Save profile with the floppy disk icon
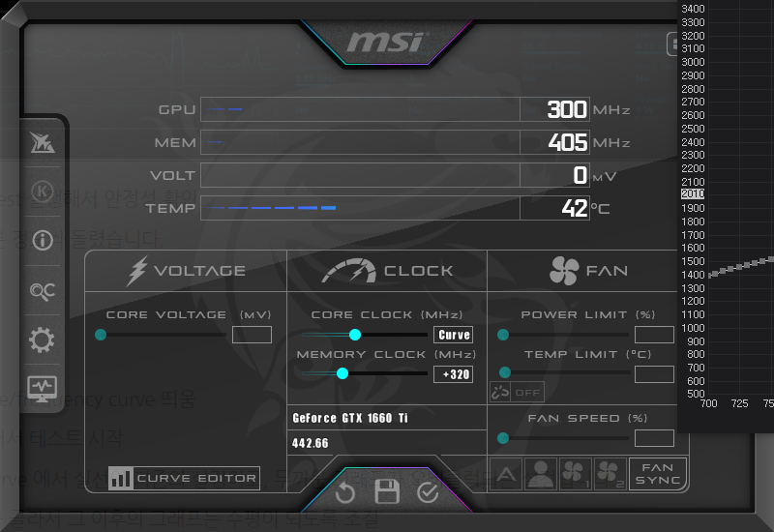The height and width of the screenshot is (532, 774). (386, 491)
